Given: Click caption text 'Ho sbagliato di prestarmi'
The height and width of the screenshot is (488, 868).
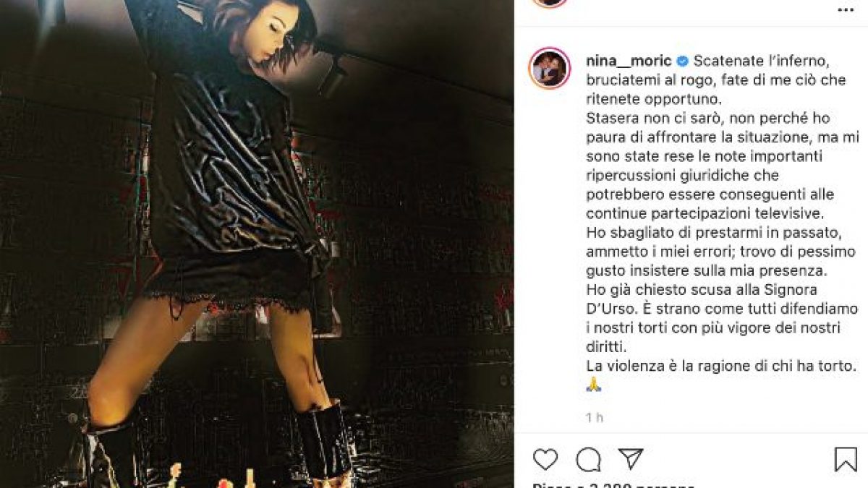Looking at the screenshot, I should tap(655, 233).
